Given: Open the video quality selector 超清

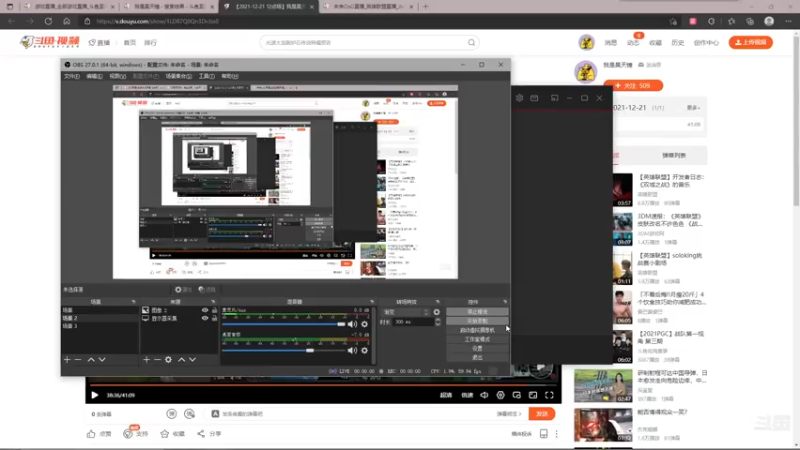Looking at the screenshot, I should tap(446, 395).
